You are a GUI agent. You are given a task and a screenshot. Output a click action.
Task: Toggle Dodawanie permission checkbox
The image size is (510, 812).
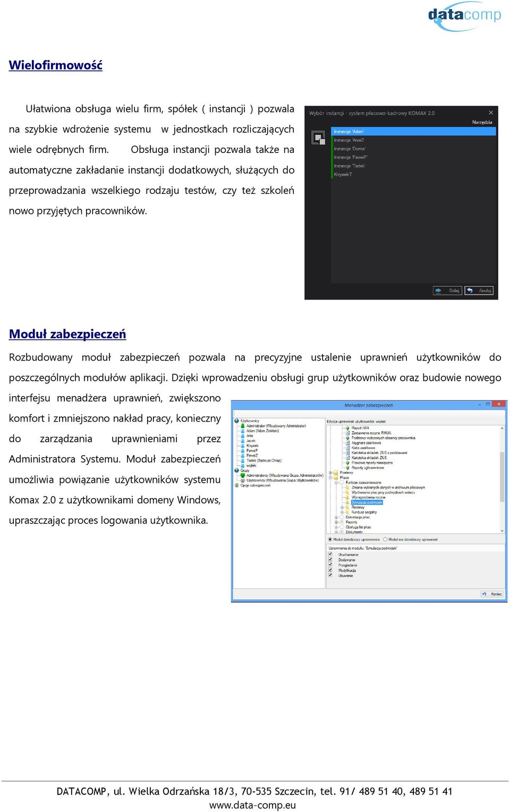(330, 559)
